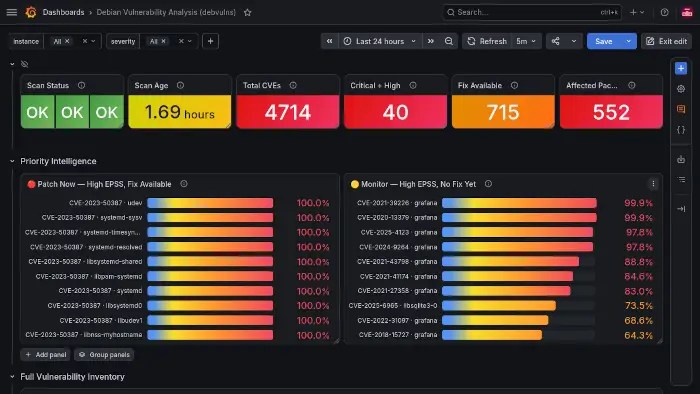The width and height of the screenshot is (700, 394).
Task: Remove the All value from severity filter
Action: [x=163, y=41]
